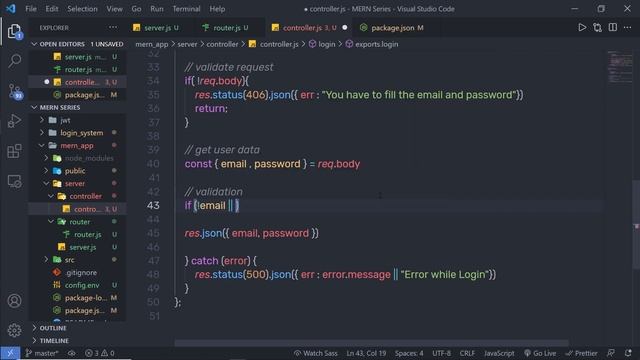Click Ln 43, Col 19 position indicator
Screen dimensions: 640x360
pos(366,353)
